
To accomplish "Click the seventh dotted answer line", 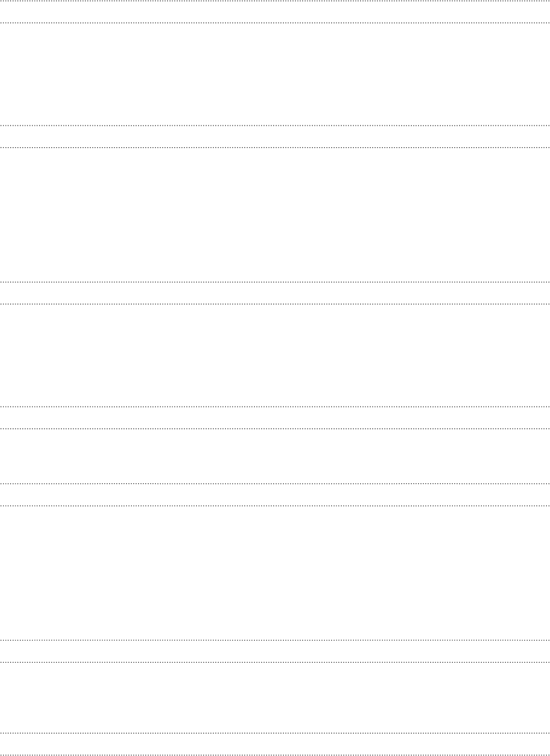I will (x=275, y=407).
